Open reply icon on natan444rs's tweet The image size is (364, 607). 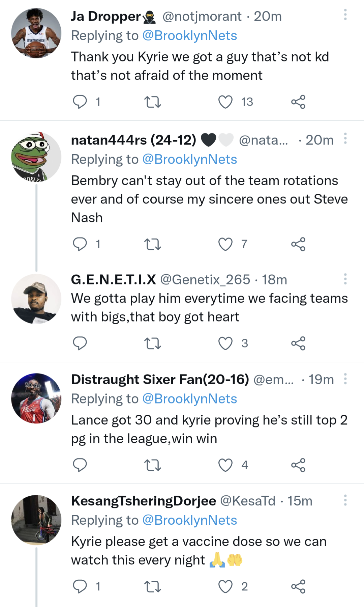80,244
